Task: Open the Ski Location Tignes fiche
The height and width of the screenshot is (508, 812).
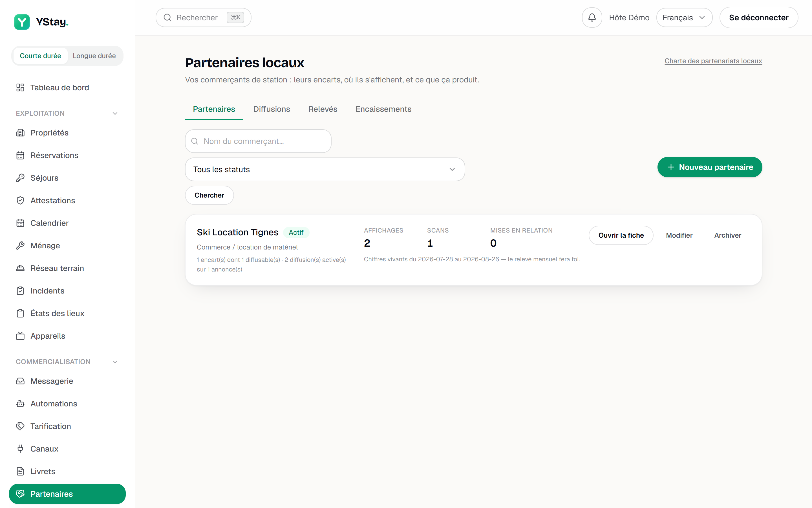Action: 621,235
